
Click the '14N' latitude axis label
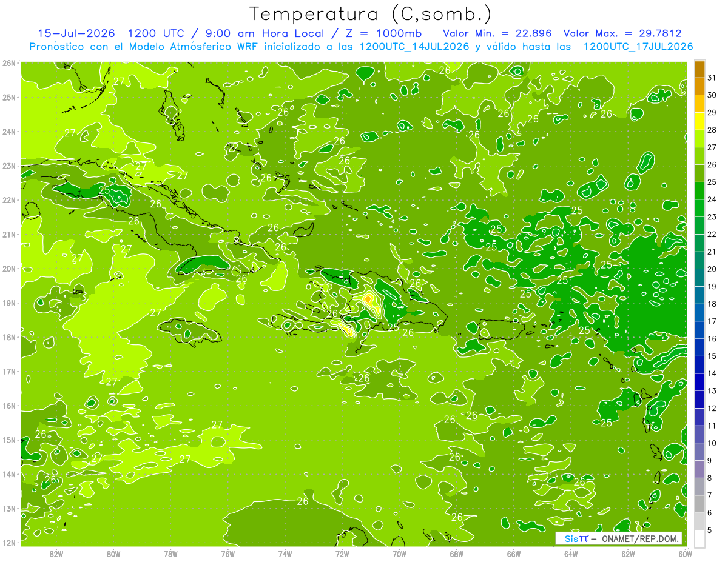(x=9, y=474)
